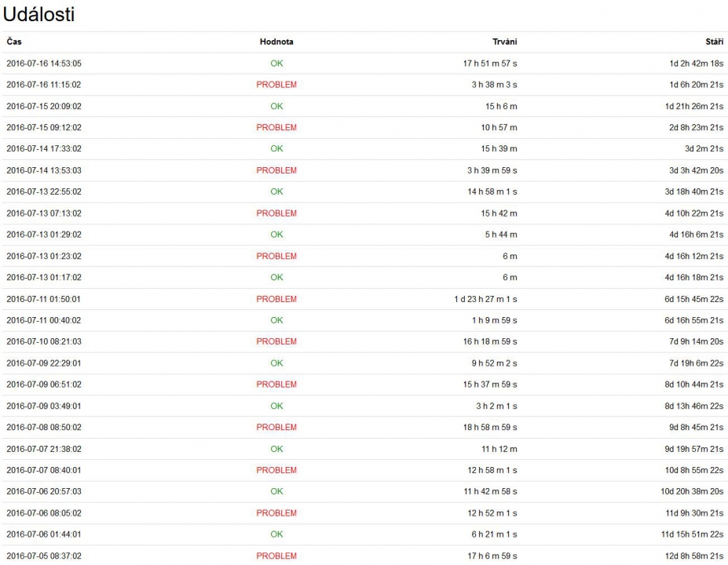Click OK status in the 2016-07-15 20:09:02 row
Image resolution: width=728 pixels, height=565 pixels.
pos(276,106)
